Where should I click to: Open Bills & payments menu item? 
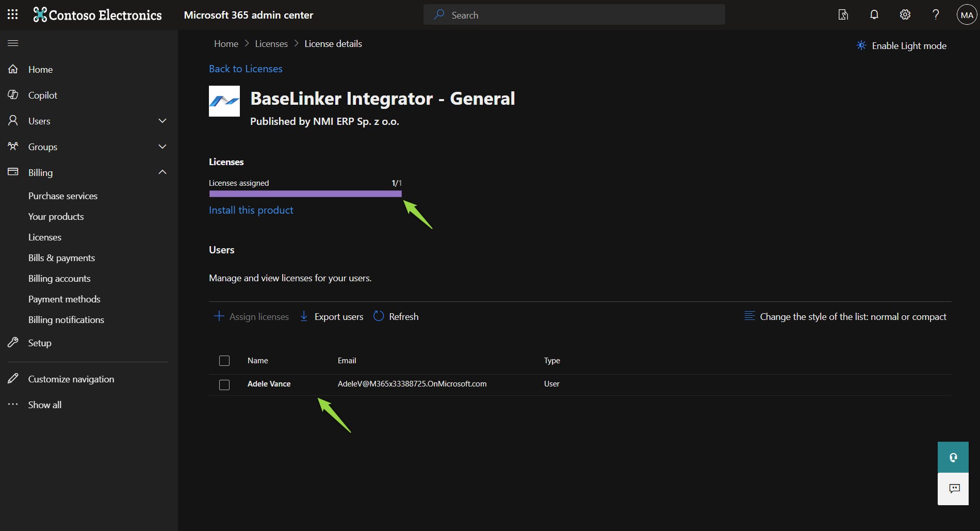point(62,258)
